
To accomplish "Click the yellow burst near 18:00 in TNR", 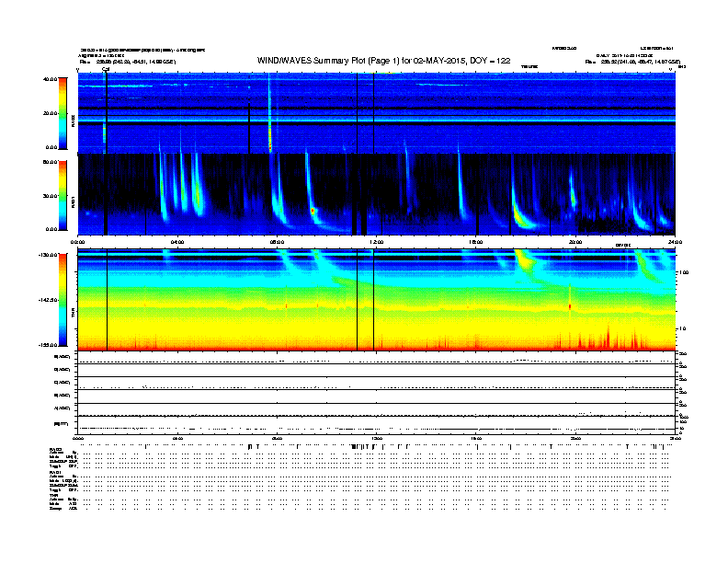I will pos(524,259).
